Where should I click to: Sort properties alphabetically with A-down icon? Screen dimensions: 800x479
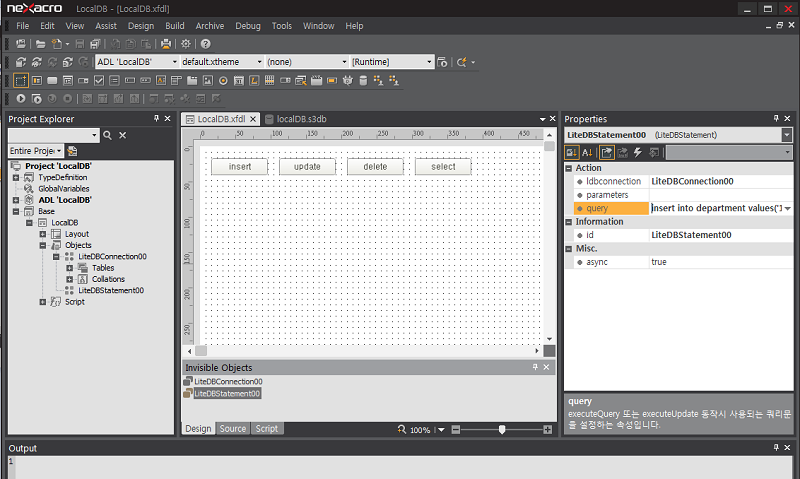[x=587, y=152]
